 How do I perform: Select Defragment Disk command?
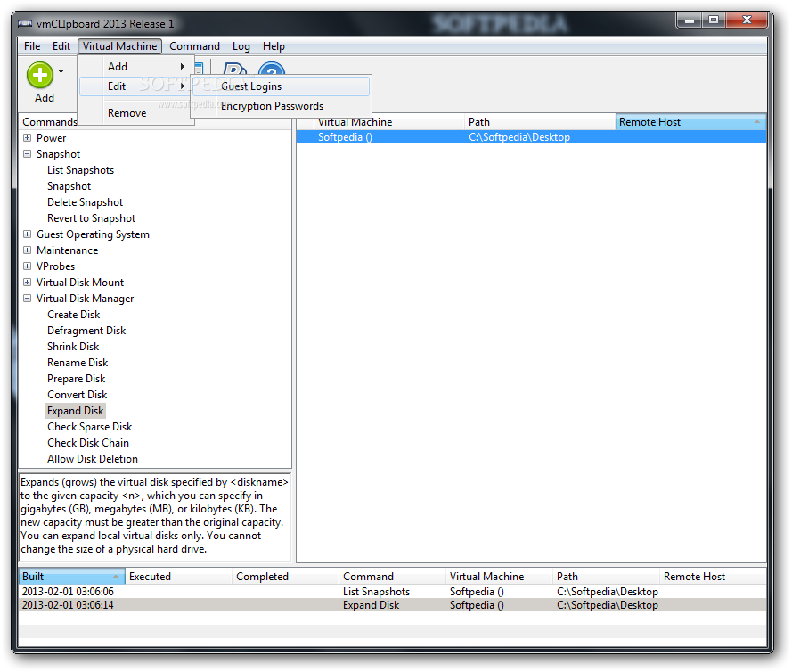click(x=86, y=331)
